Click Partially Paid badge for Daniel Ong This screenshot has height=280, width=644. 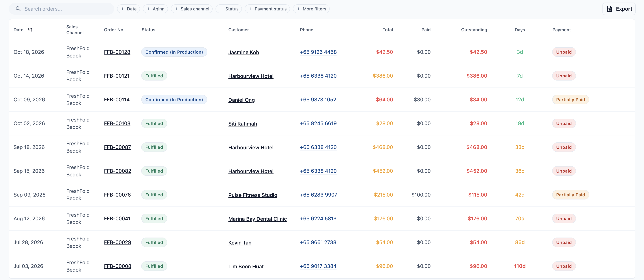coord(570,100)
